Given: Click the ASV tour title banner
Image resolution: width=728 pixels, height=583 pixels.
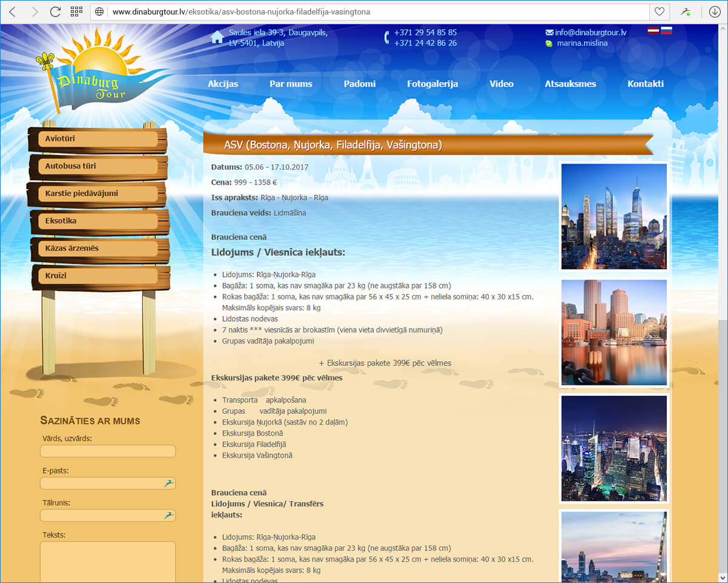Looking at the screenshot, I should pyautogui.click(x=428, y=145).
